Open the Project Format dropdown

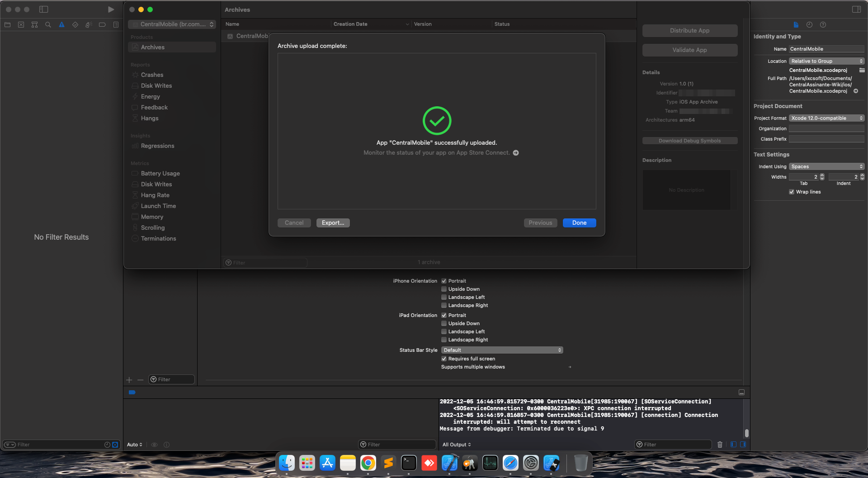[826, 118]
